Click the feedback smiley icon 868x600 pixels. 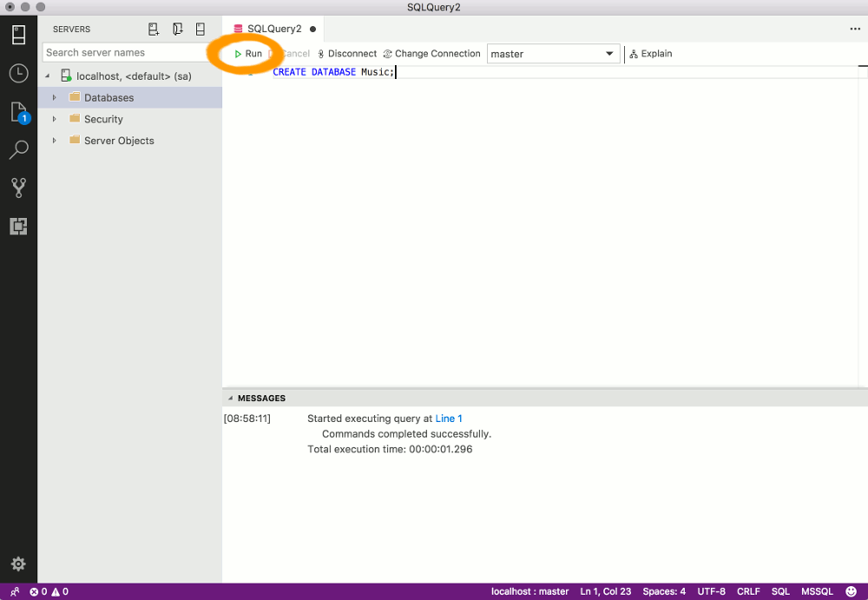pyautogui.click(x=852, y=591)
